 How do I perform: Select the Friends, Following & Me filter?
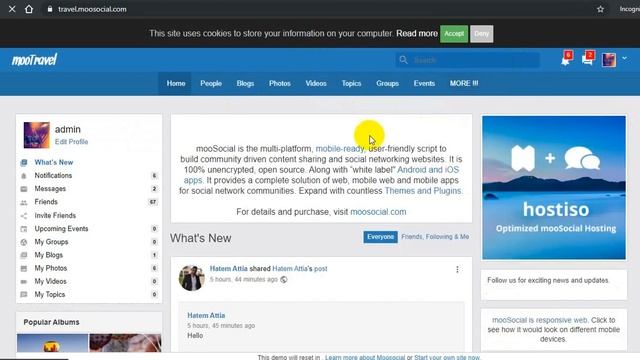tap(435, 237)
